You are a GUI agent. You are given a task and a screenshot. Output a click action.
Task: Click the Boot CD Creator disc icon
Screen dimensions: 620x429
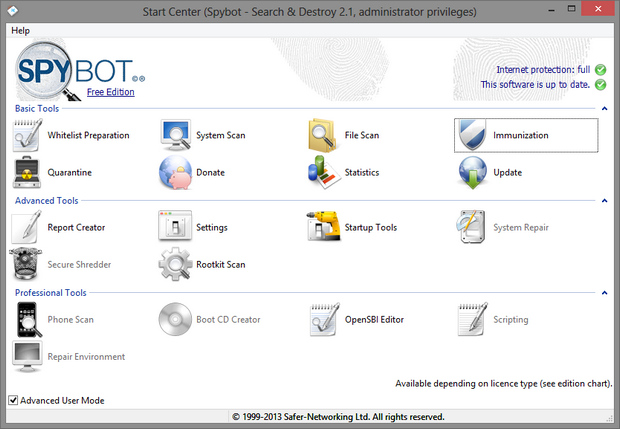(x=175, y=319)
